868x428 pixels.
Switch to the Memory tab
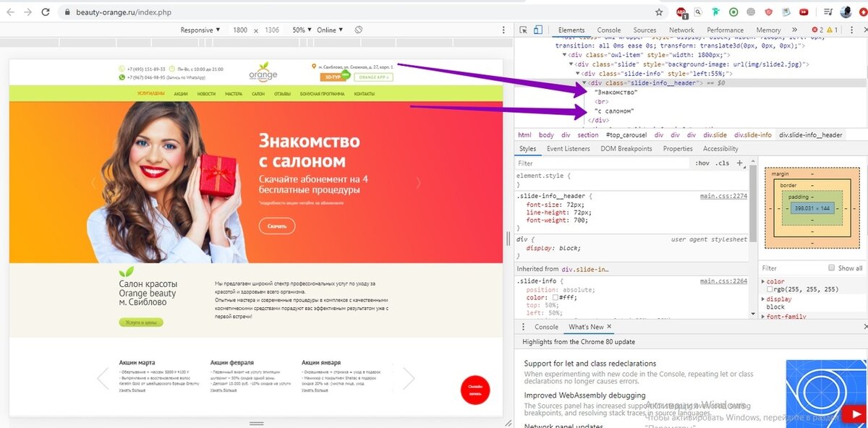pyautogui.click(x=768, y=30)
